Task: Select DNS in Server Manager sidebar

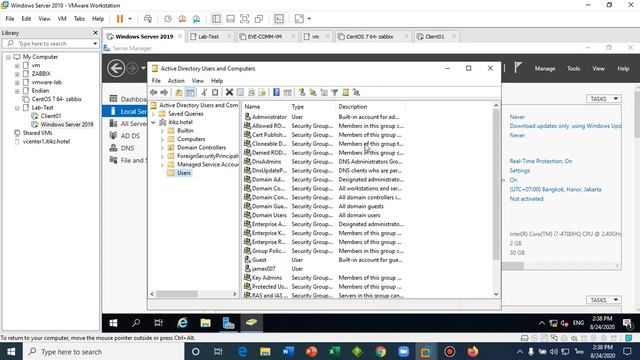Action: coord(127,148)
